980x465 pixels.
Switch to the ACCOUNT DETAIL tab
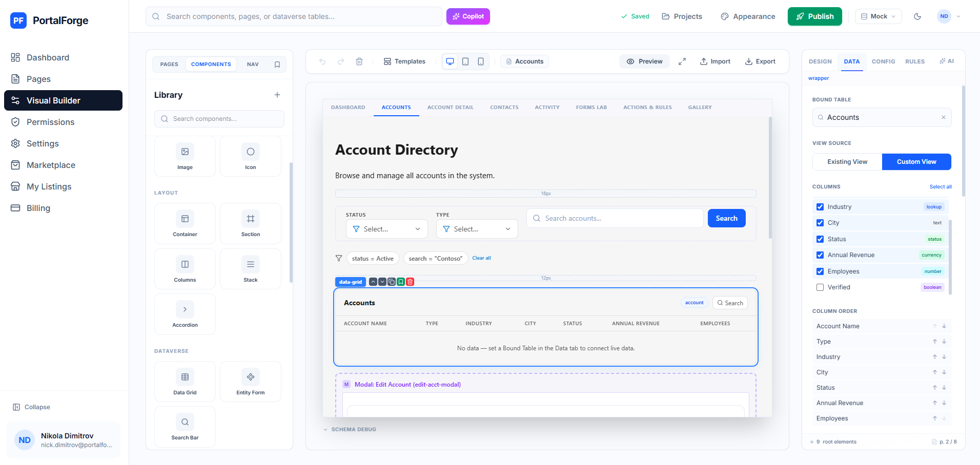451,107
